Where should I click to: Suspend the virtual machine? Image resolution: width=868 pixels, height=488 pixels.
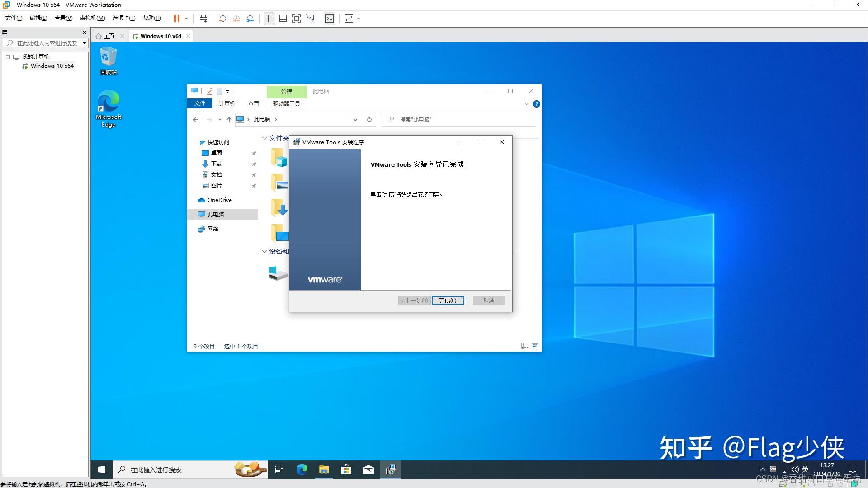click(176, 19)
